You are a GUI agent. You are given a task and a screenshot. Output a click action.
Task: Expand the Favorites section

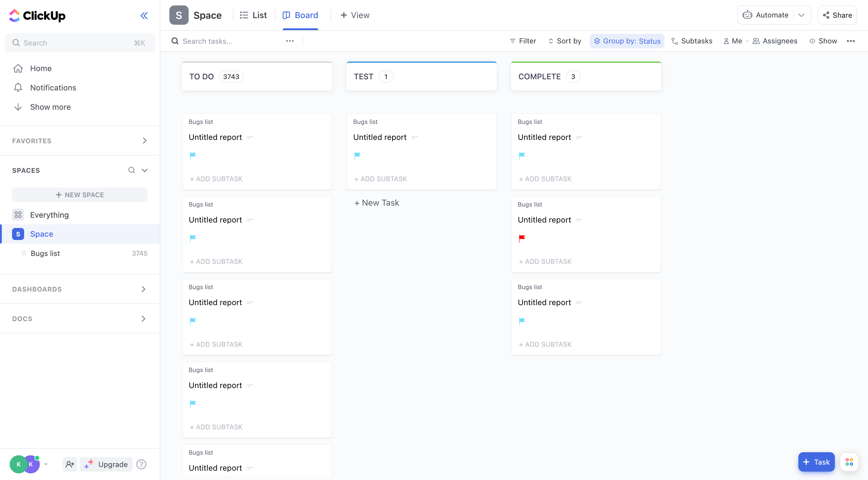pyautogui.click(x=144, y=141)
